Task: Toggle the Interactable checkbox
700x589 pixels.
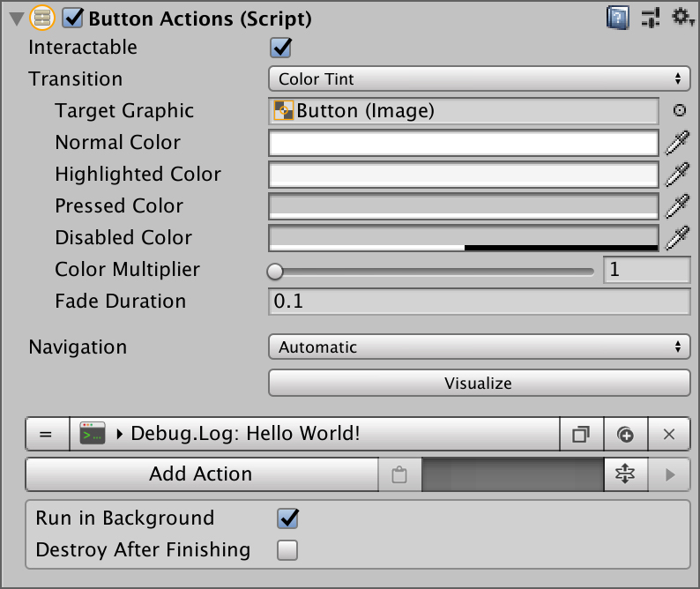Action: pyautogui.click(x=281, y=48)
